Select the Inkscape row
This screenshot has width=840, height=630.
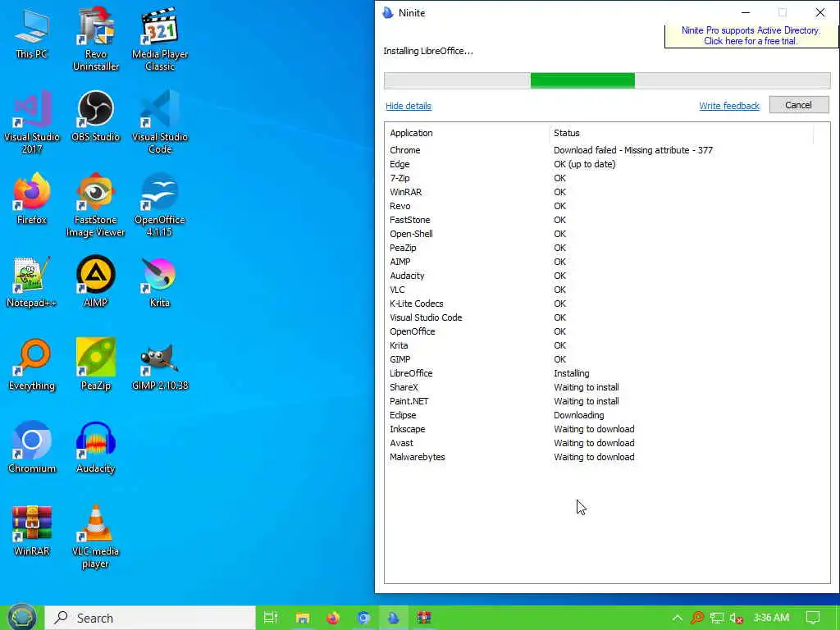tap(607, 429)
